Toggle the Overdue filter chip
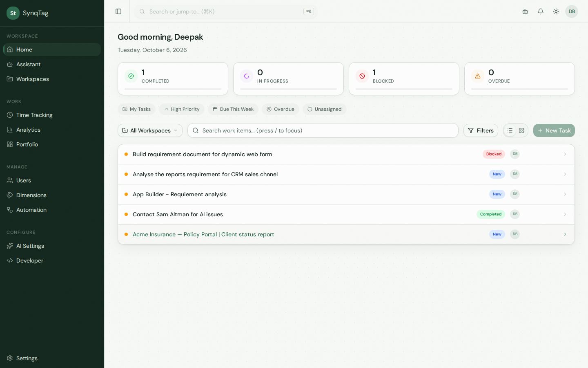The image size is (588, 368). pyautogui.click(x=281, y=109)
